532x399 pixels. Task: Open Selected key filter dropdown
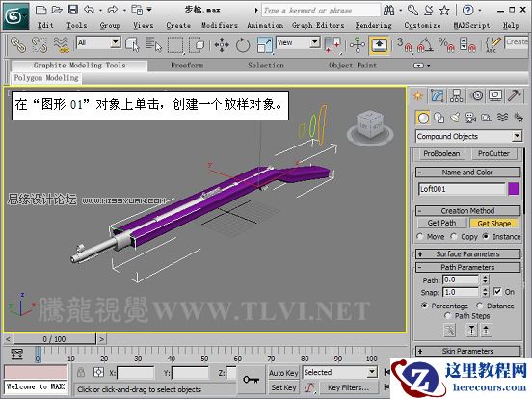(x=372, y=372)
